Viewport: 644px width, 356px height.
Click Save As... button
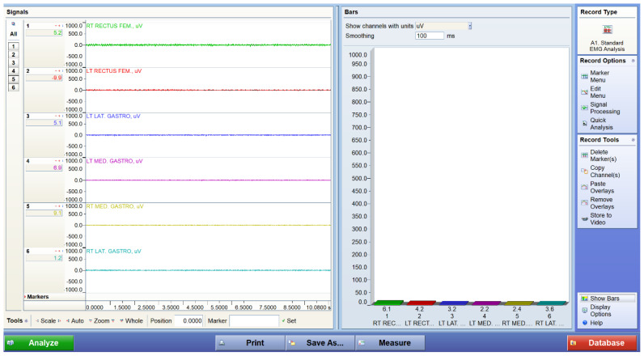(x=320, y=343)
